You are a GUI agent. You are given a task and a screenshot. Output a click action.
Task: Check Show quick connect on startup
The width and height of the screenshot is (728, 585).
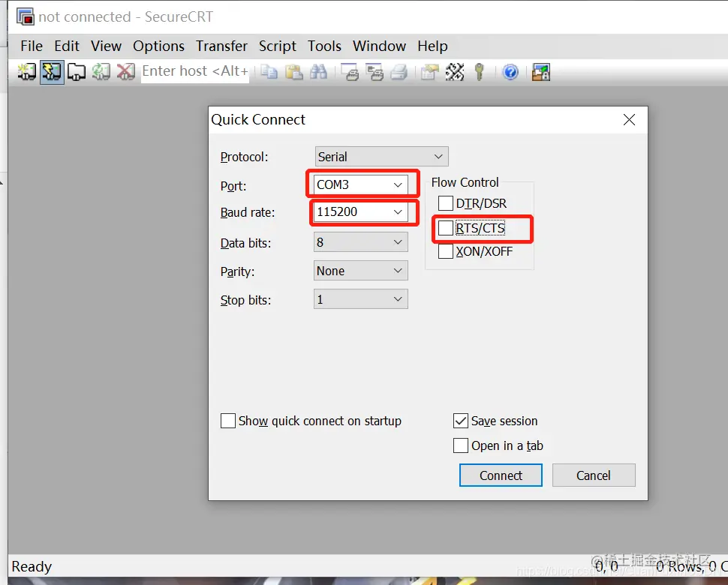(228, 421)
